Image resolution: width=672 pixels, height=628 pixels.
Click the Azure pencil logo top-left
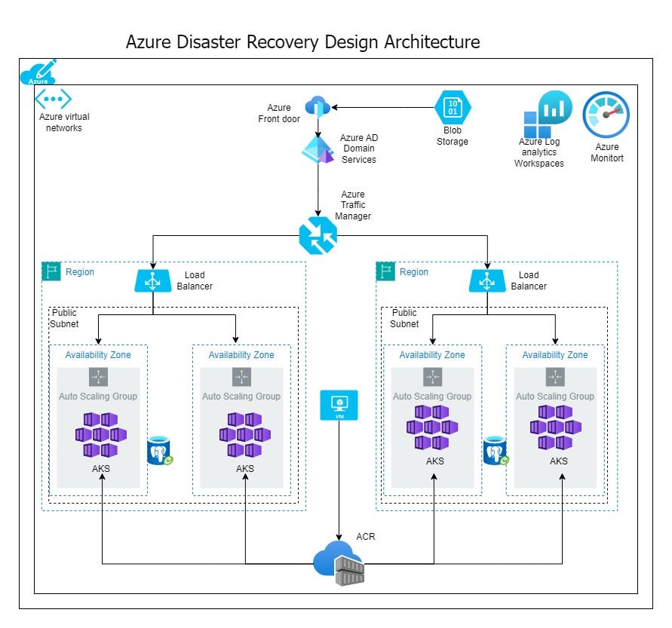(39, 72)
